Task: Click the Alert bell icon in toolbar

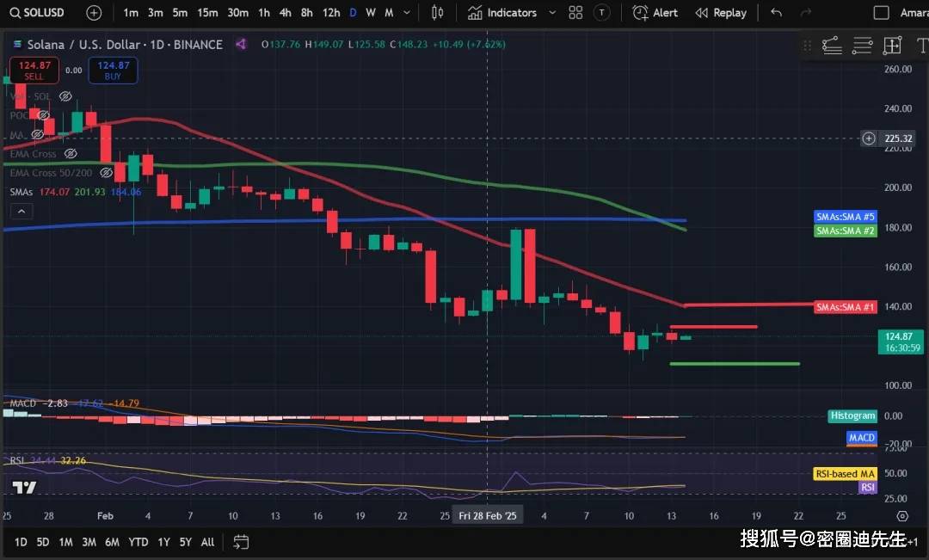Action: pos(638,13)
